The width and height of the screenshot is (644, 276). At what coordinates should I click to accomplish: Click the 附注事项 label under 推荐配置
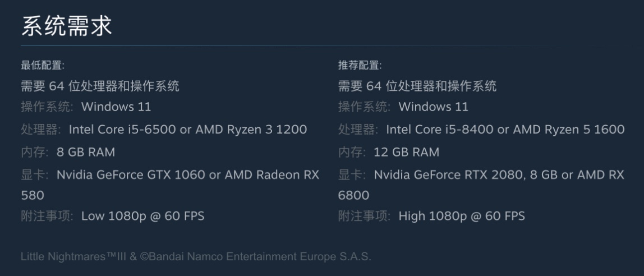364,216
